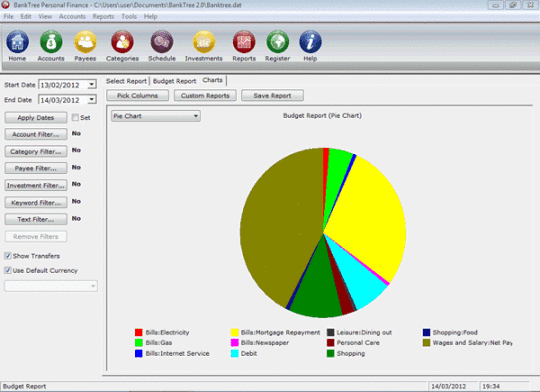Open the End Date dropdown arrow
Viewport: 540px width, 392px height.
92,100
